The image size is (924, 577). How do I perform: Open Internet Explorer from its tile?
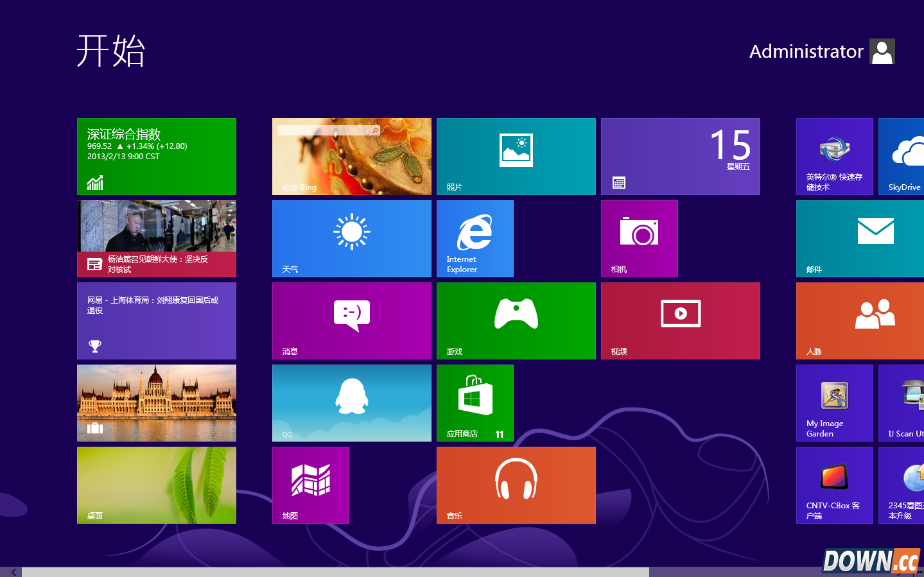click(475, 239)
